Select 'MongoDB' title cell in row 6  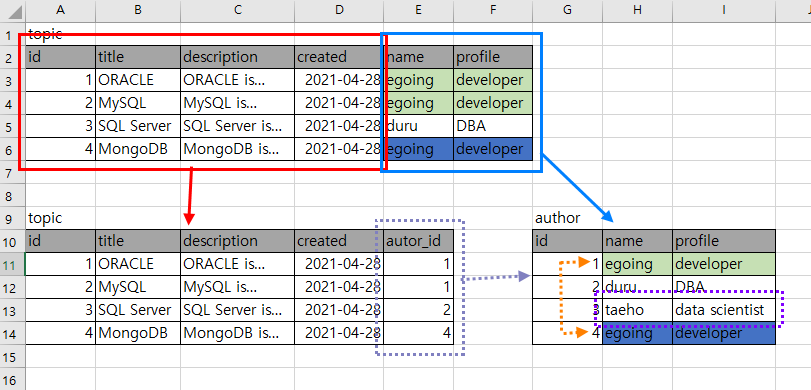pyautogui.click(x=138, y=149)
